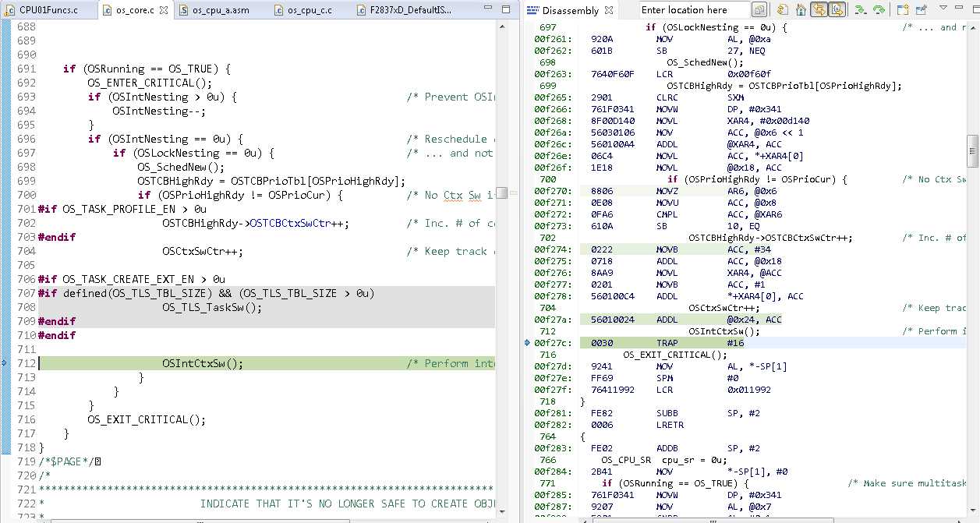
Task: Go to program counter home icon
Action: click(x=800, y=10)
